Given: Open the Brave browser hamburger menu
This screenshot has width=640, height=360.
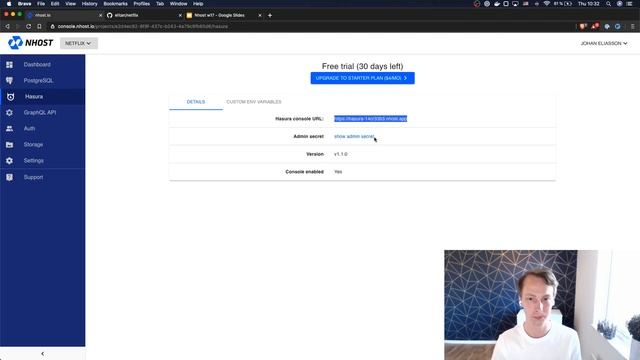Looking at the screenshot, I should pos(633,27).
